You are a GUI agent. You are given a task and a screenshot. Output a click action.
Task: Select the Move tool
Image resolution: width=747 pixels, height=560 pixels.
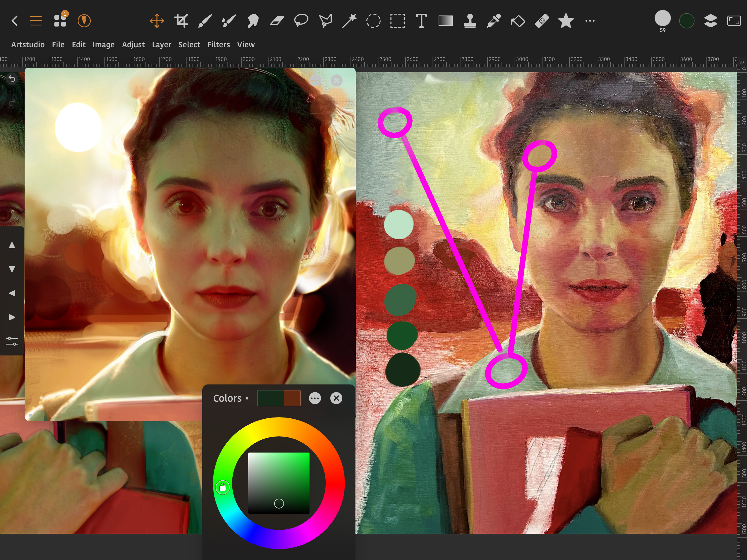point(157,21)
